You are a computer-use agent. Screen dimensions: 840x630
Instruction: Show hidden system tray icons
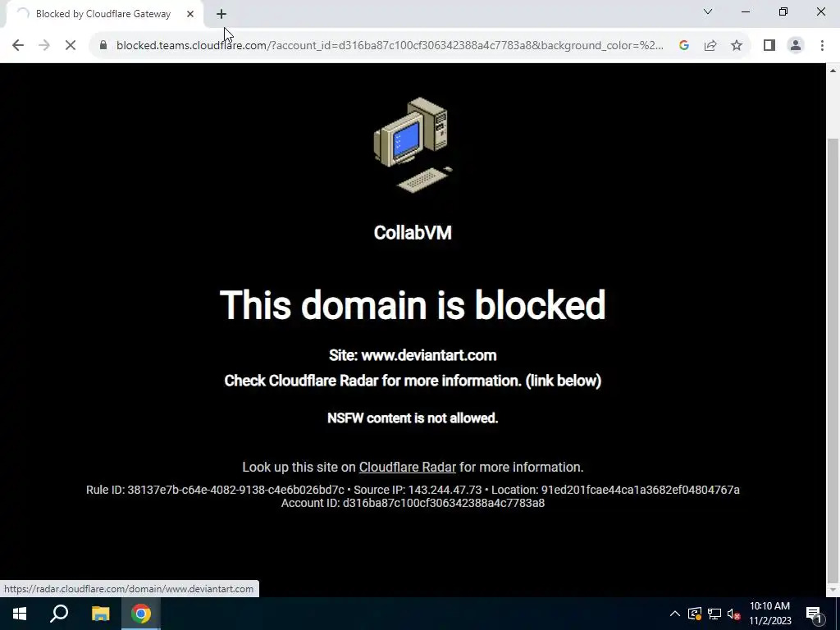point(675,614)
